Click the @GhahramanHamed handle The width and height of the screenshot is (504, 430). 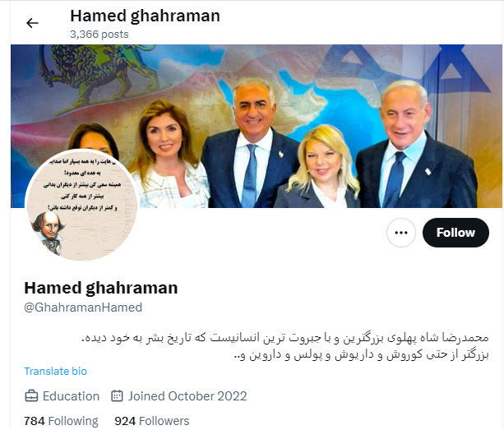tap(83, 307)
